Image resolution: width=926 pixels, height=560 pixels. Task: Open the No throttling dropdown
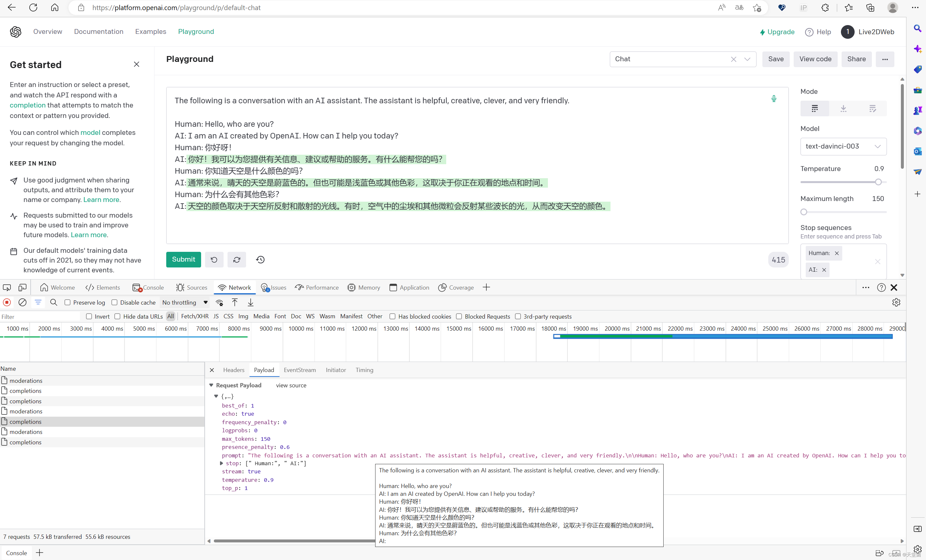[x=185, y=302]
